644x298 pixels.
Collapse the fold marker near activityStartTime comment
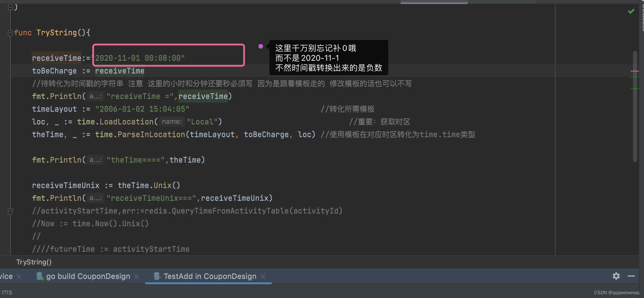(10, 211)
